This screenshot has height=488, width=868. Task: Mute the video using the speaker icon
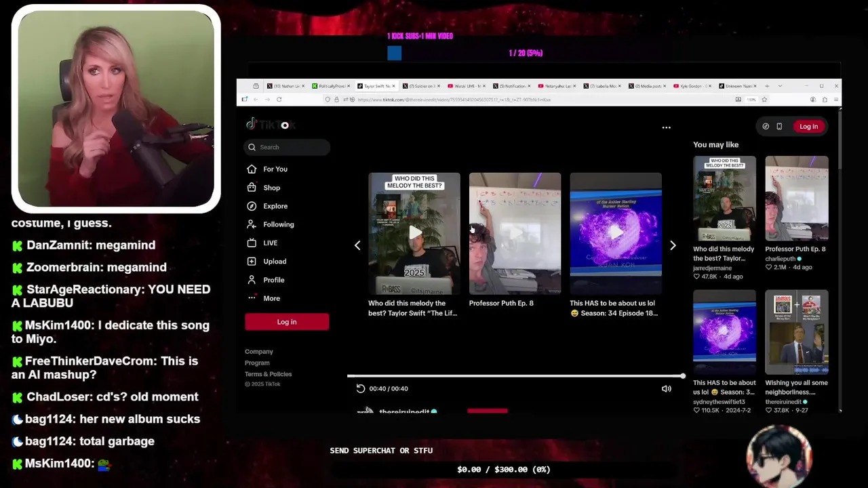point(666,388)
